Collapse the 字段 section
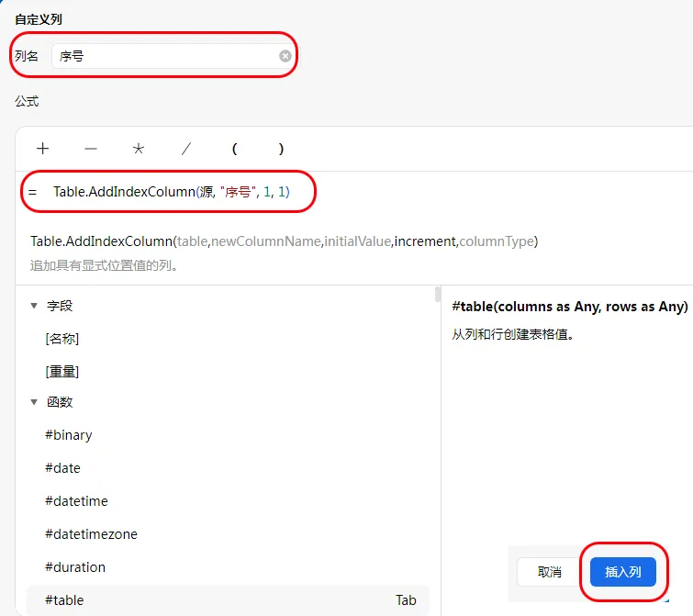Image resolution: width=693 pixels, height=616 pixels. [x=34, y=306]
